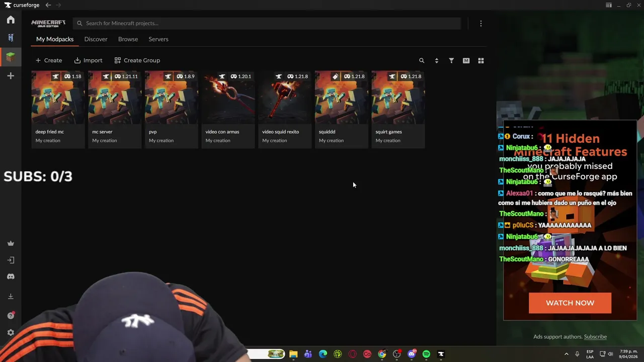
Task: Select the second game icon in the sidebar
Action: [11, 38]
